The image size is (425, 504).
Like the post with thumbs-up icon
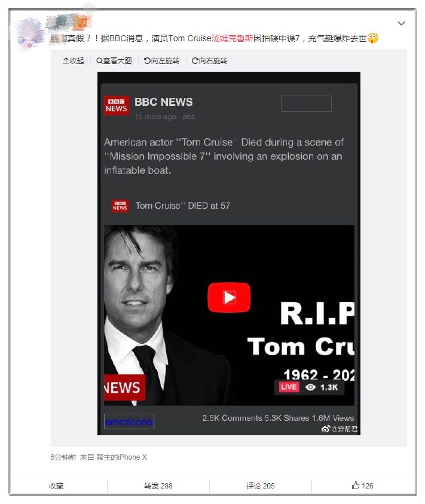(356, 485)
